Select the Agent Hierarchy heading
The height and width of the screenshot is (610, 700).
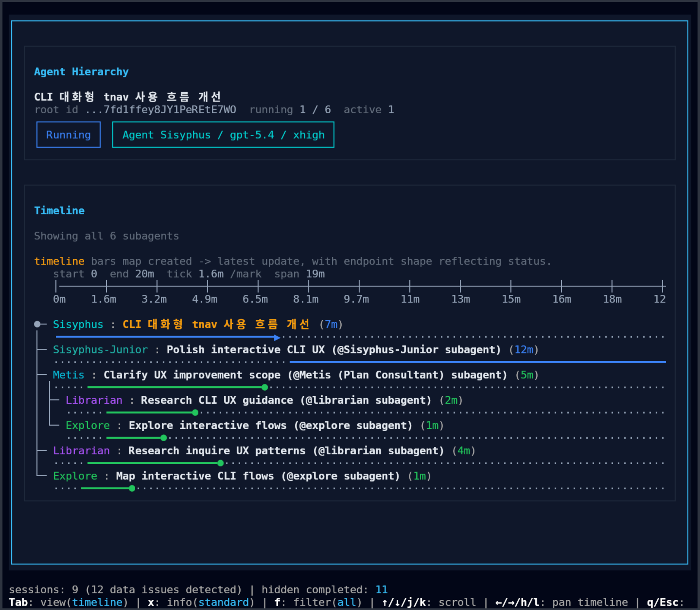click(81, 72)
